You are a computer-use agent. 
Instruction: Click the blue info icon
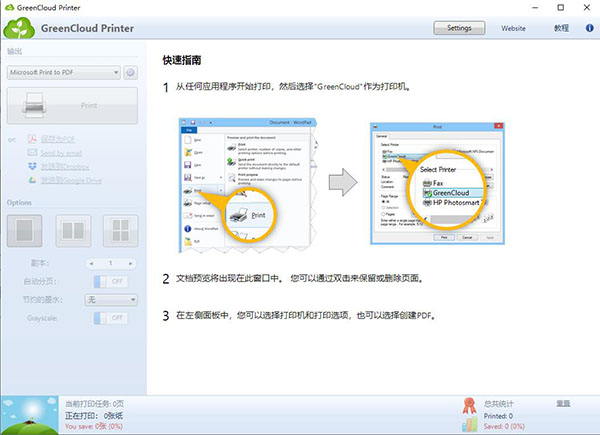click(x=590, y=28)
